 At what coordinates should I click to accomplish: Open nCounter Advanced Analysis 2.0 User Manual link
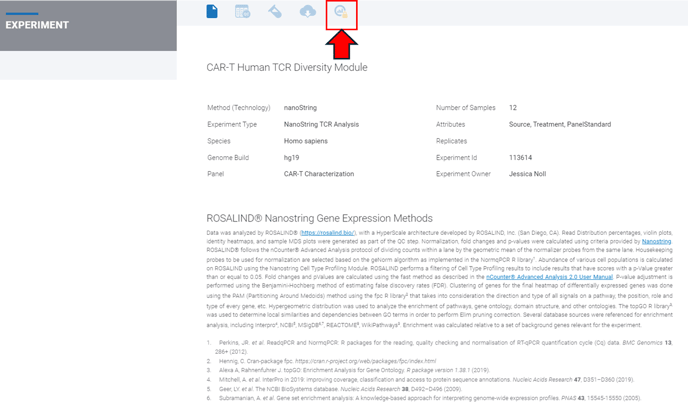(x=549, y=277)
